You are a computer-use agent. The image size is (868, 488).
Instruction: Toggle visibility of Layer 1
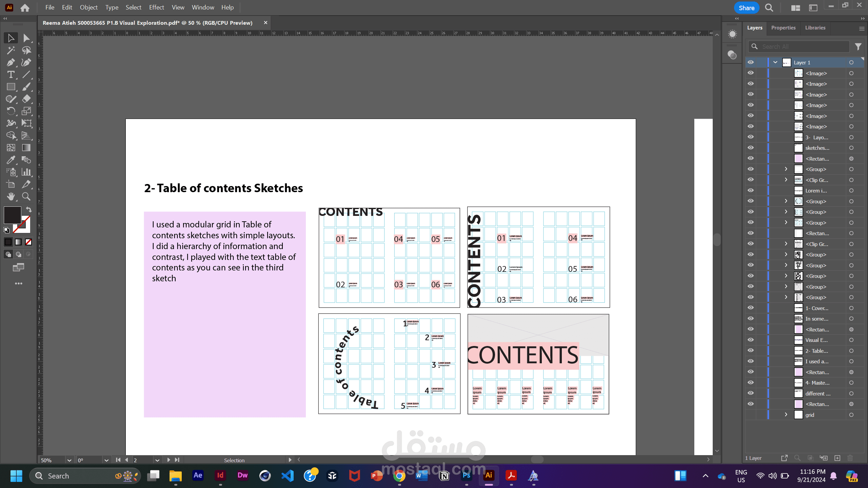(x=751, y=62)
